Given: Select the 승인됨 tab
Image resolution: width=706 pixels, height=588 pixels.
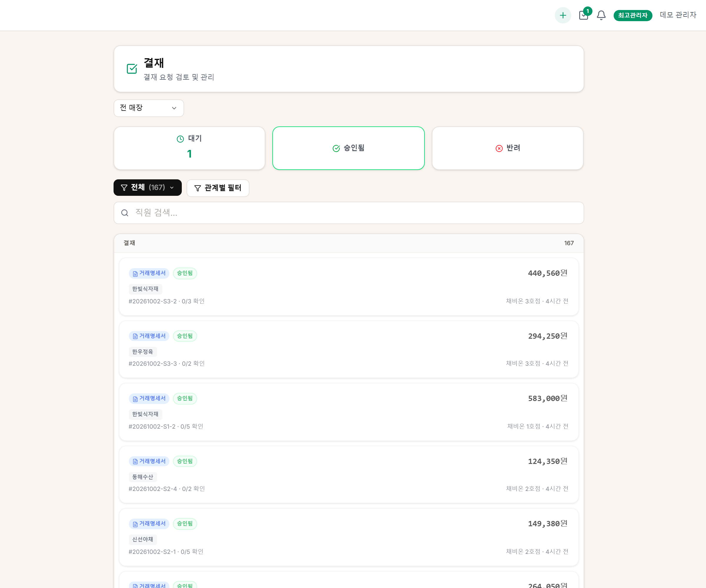Looking at the screenshot, I should [x=348, y=148].
